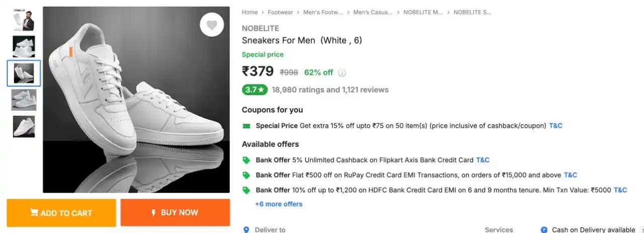Screen dimensions: 644x233
Task: Open T&C link for HDFC Bank offer
Action: pos(620,190)
